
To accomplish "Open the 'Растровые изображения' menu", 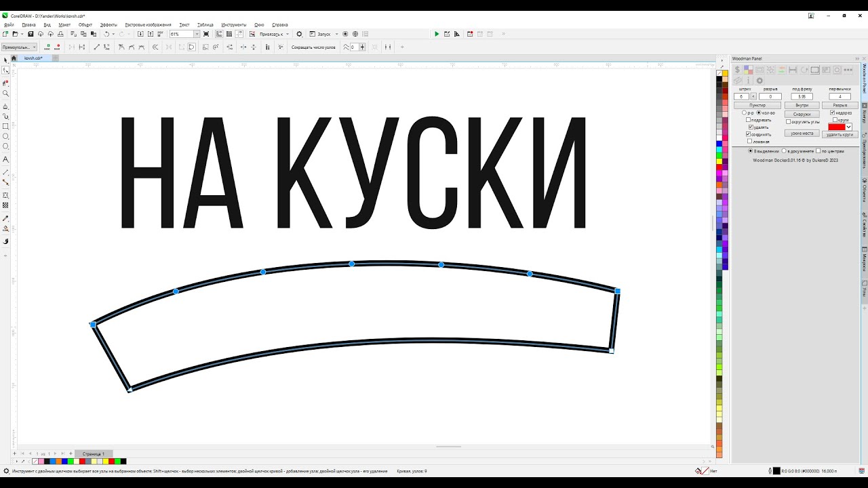I will [148, 24].
